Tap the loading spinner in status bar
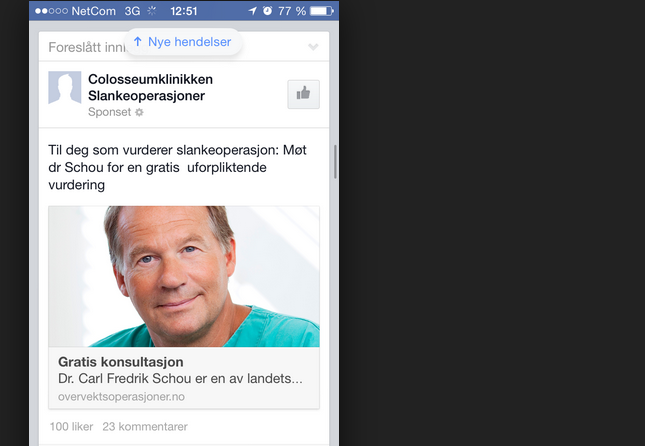645x446 pixels. (x=152, y=11)
